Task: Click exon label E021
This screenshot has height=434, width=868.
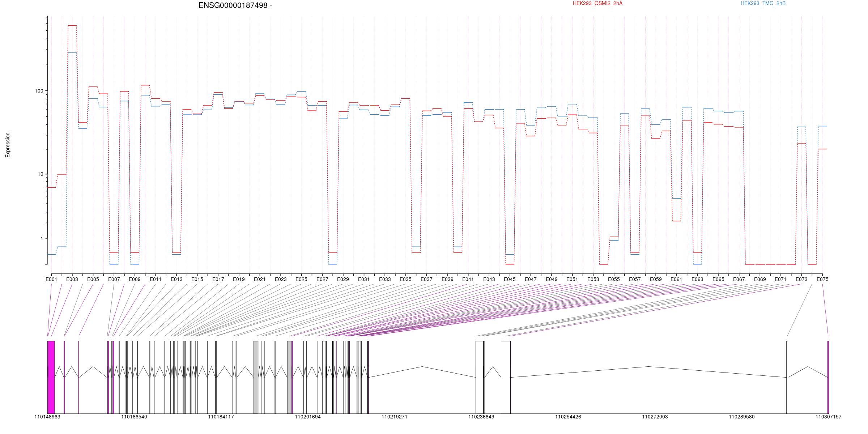Action: pos(260,279)
